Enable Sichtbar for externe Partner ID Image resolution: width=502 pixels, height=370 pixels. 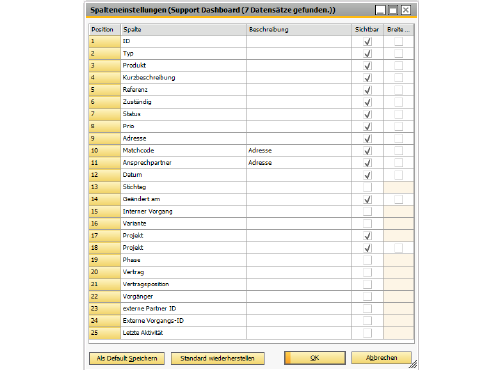(x=367, y=309)
